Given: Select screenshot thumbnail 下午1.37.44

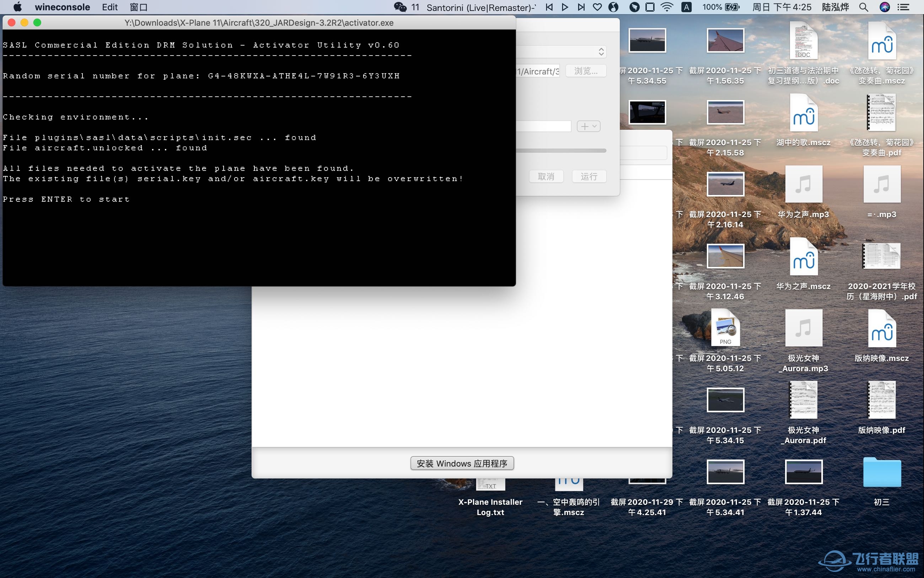Looking at the screenshot, I should [804, 472].
